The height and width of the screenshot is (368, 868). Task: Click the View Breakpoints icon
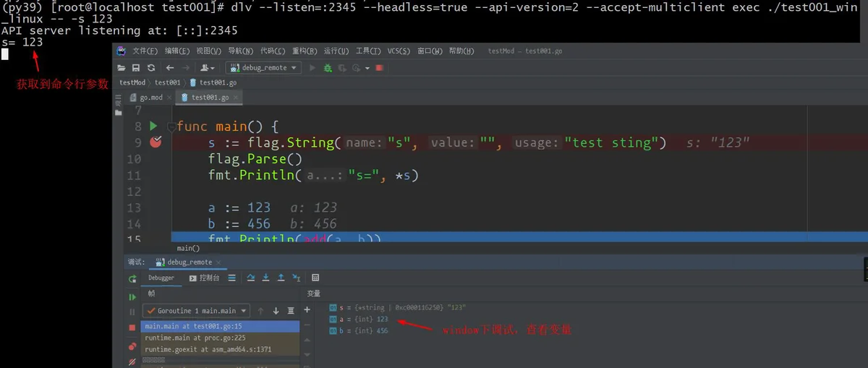pos(132,346)
